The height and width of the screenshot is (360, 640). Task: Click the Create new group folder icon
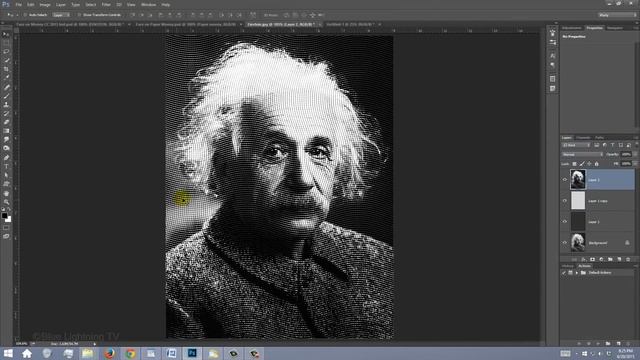610,259
